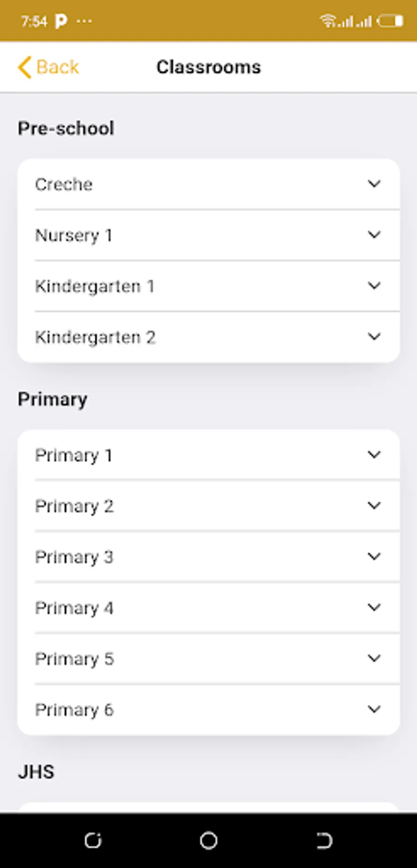Select the Primary 4 classroom label
417x868 pixels.
74,608
